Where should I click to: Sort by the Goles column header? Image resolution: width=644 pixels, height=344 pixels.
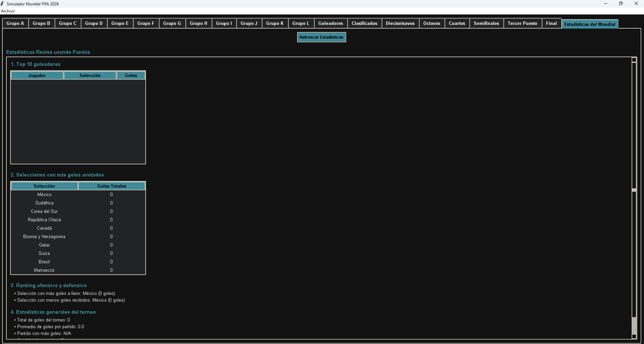(x=131, y=75)
